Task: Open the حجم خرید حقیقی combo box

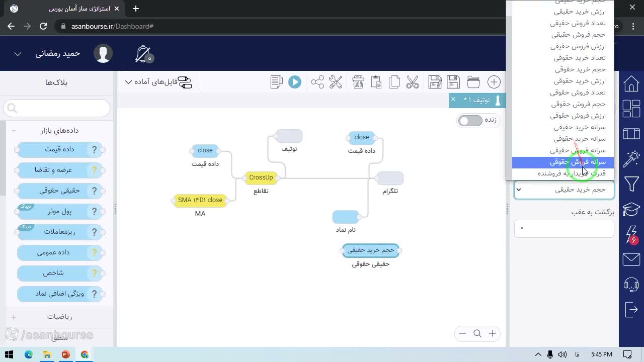Action: pos(563,190)
